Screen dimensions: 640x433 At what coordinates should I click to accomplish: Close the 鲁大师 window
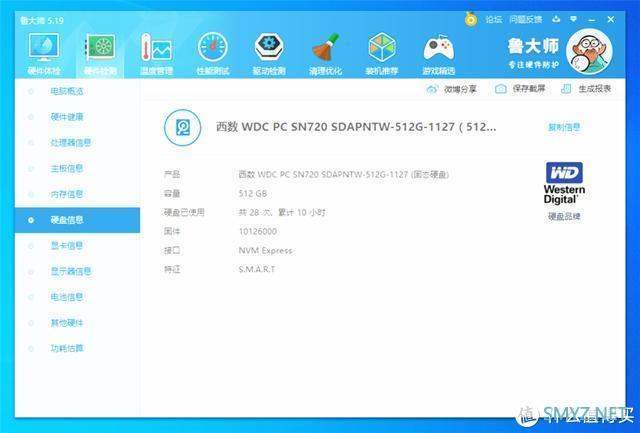click(611, 19)
